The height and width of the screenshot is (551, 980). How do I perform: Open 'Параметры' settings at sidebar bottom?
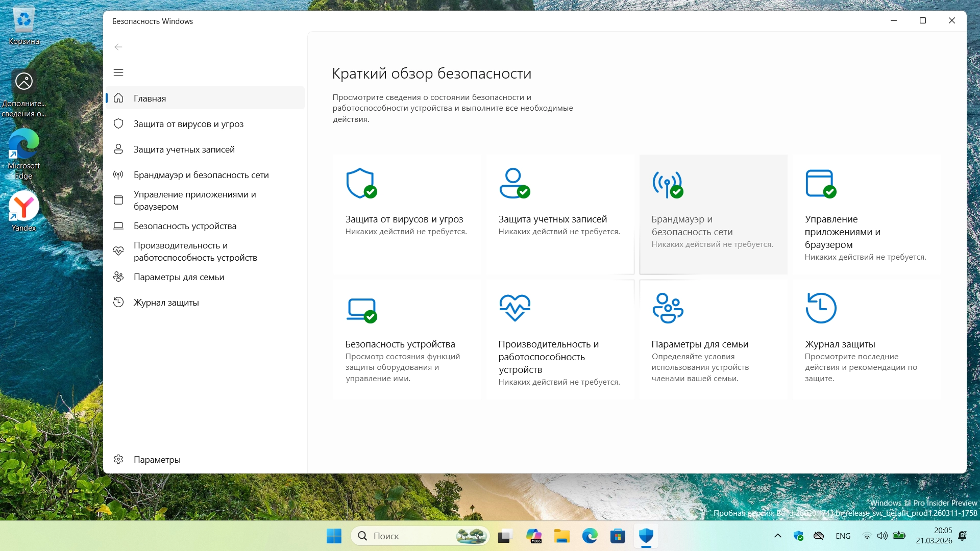click(157, 460)
